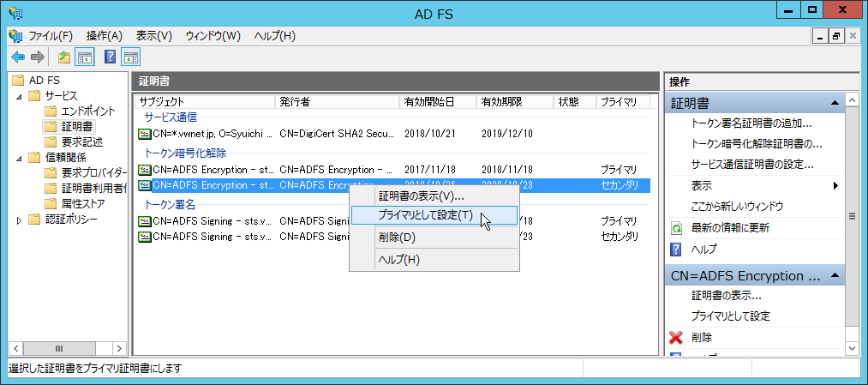The image size is (868, 385).
Task: Click the エンドポイント folder icon
Action: click(x=51, y=111)
